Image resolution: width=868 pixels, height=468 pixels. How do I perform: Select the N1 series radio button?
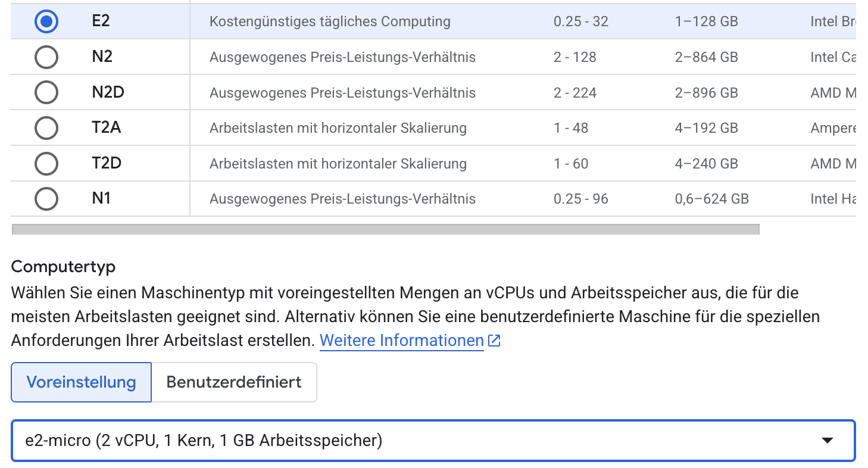tap(46, 199)
